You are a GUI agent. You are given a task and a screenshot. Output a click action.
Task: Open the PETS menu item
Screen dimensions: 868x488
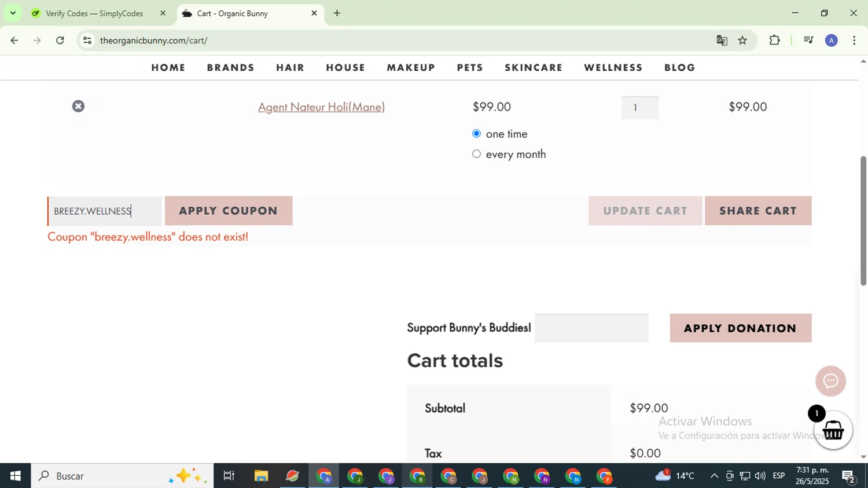[x=470, y=68]
